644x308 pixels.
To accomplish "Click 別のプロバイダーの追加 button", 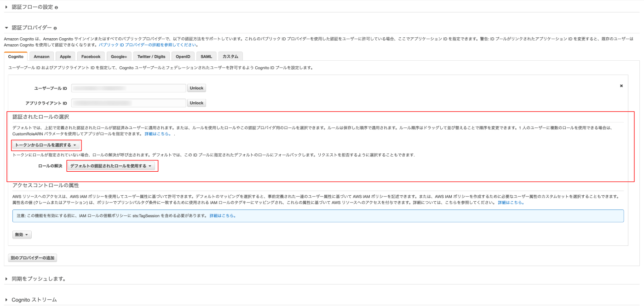I will pyautogui.click(x=32, y=258).
